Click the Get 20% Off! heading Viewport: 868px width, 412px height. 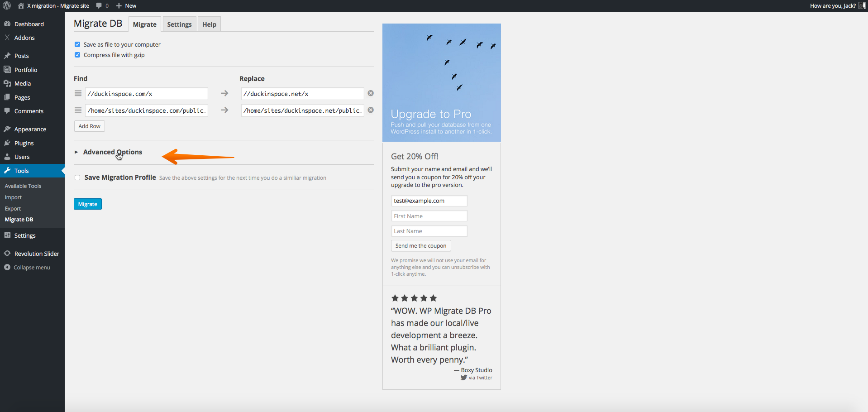[x=415, y=156]
